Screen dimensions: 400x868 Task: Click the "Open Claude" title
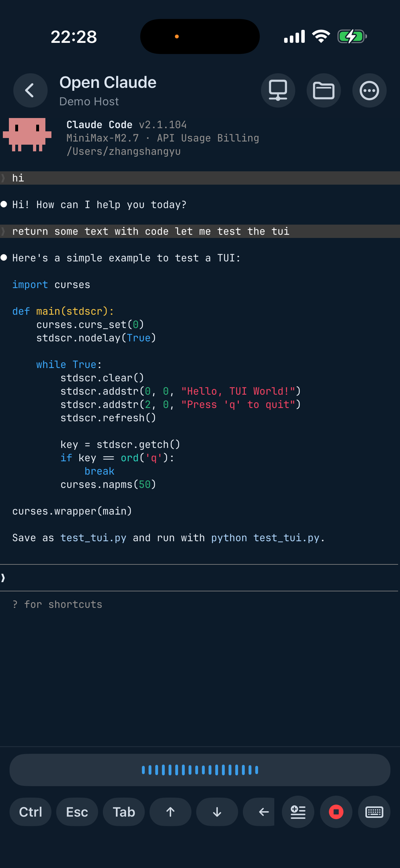pos(108,82)
